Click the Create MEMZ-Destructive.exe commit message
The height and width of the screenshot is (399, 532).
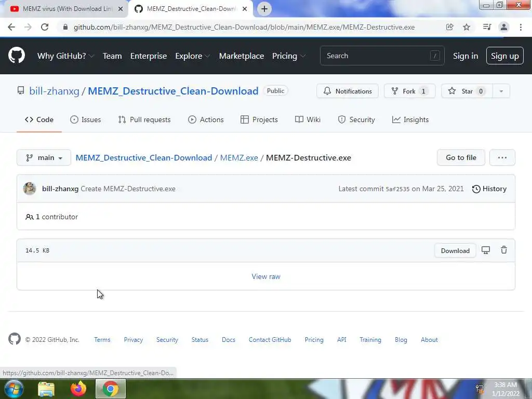128,189
